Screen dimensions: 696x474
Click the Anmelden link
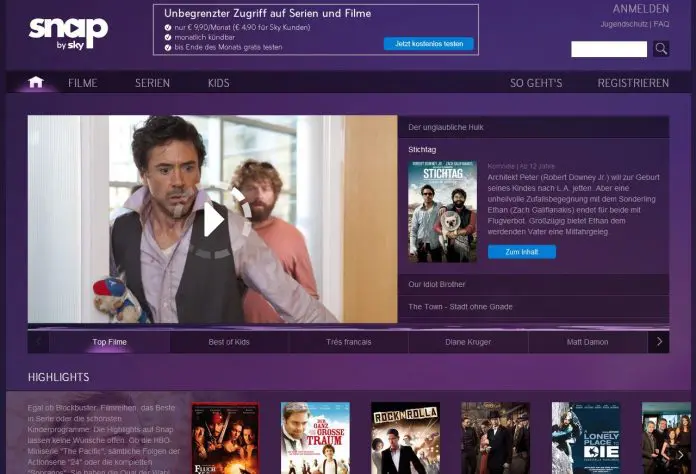click(x=640, y=9)
